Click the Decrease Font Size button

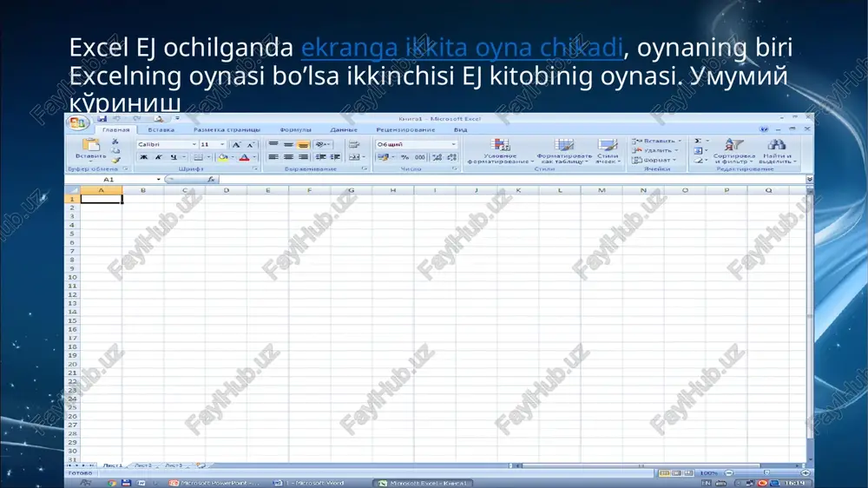(250, 144)
